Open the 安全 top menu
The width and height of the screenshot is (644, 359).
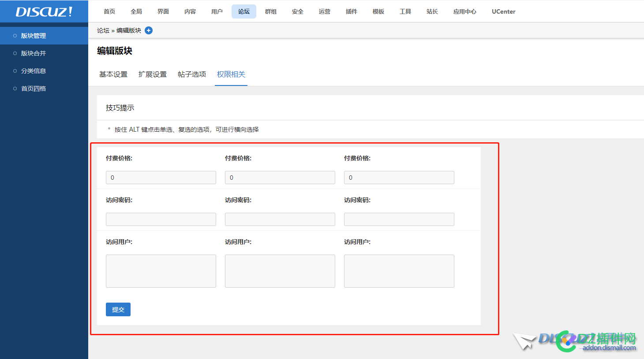click(298, 11)
